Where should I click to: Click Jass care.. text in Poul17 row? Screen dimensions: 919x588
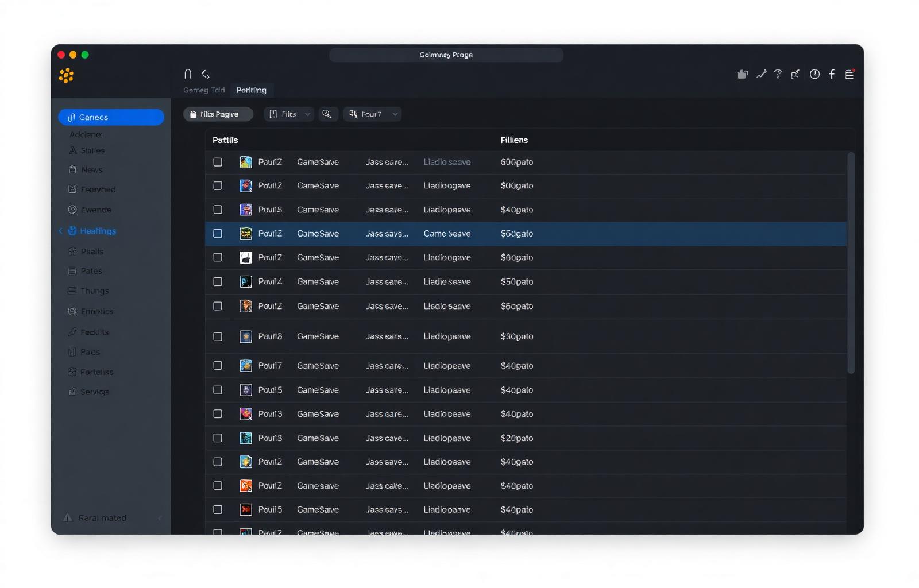coord(387,365)
